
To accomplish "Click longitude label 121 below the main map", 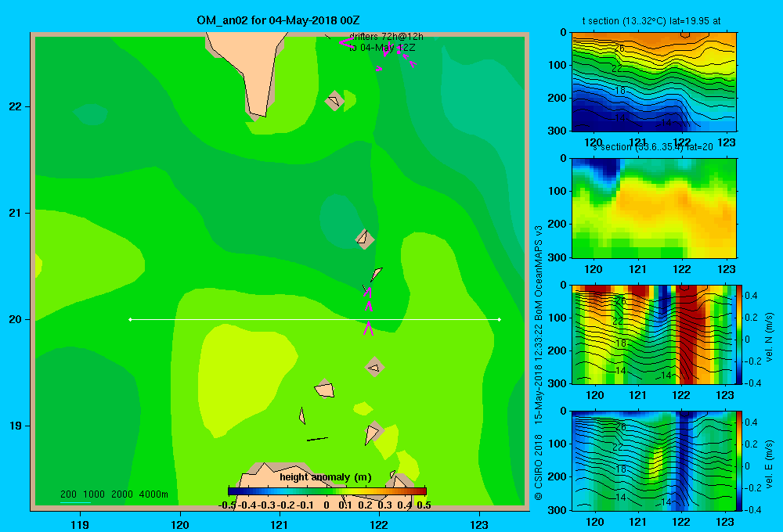I will click(x=280, y=524).
